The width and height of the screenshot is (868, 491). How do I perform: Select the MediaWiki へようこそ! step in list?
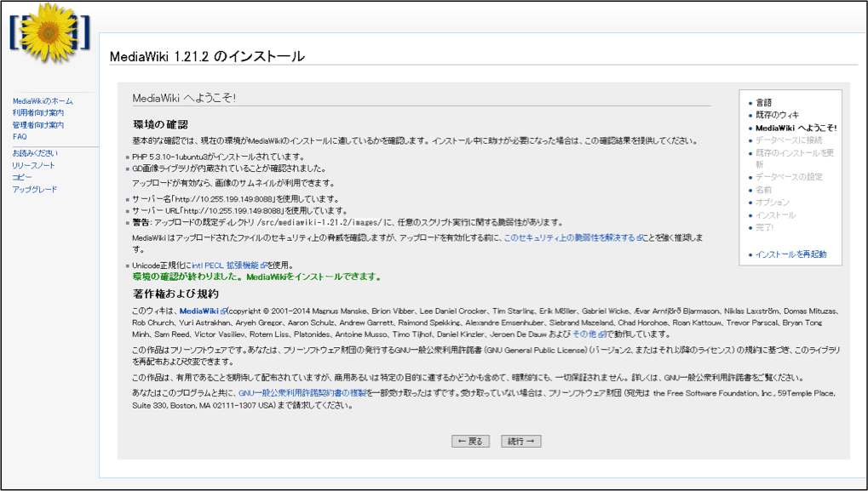(796, 128)
